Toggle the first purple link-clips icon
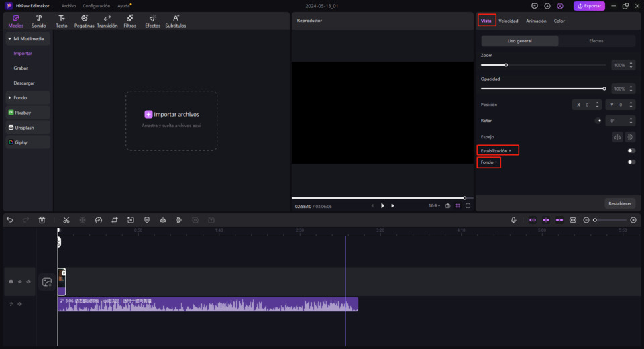The image size is (644, 349). click(x=533, y=220)
